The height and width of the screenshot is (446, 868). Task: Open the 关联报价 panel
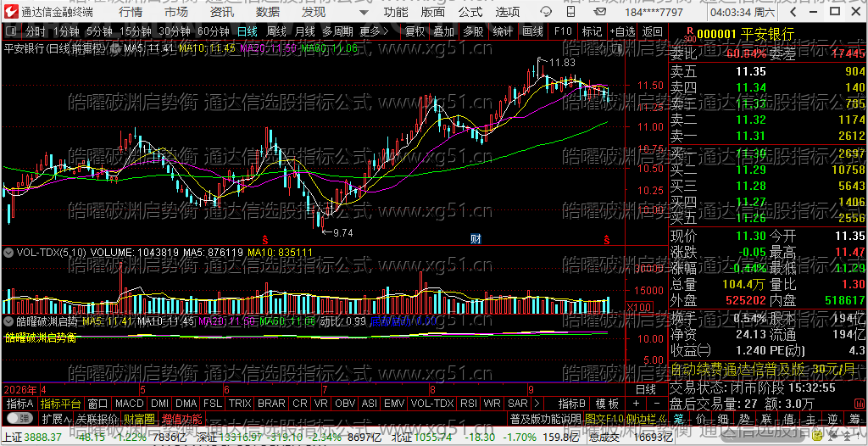pos(97,418)
